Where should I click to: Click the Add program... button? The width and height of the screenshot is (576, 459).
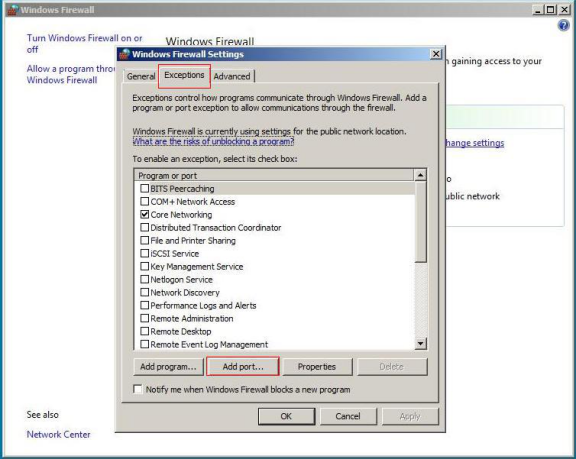tap(168, 366)
